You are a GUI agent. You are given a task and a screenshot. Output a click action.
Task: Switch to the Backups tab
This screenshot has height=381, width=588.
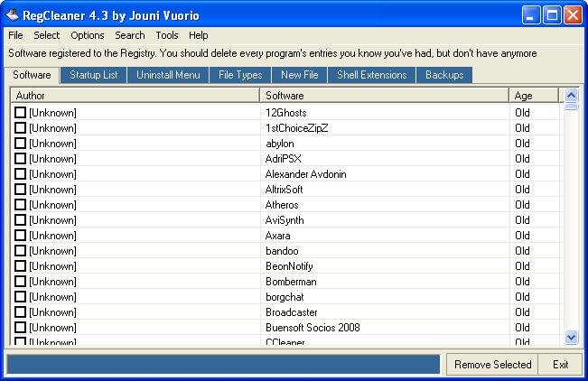point(444,75)
